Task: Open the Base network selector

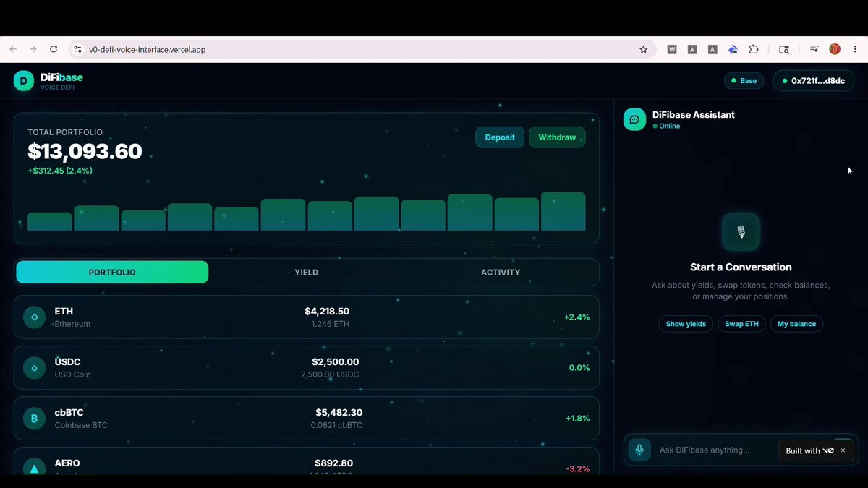Action: click(744, 80)
